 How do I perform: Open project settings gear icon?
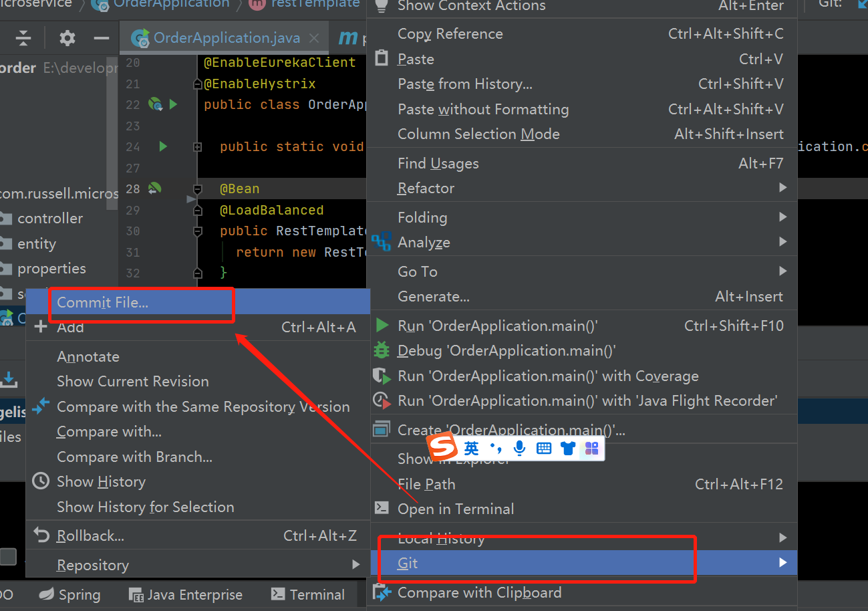67,38
